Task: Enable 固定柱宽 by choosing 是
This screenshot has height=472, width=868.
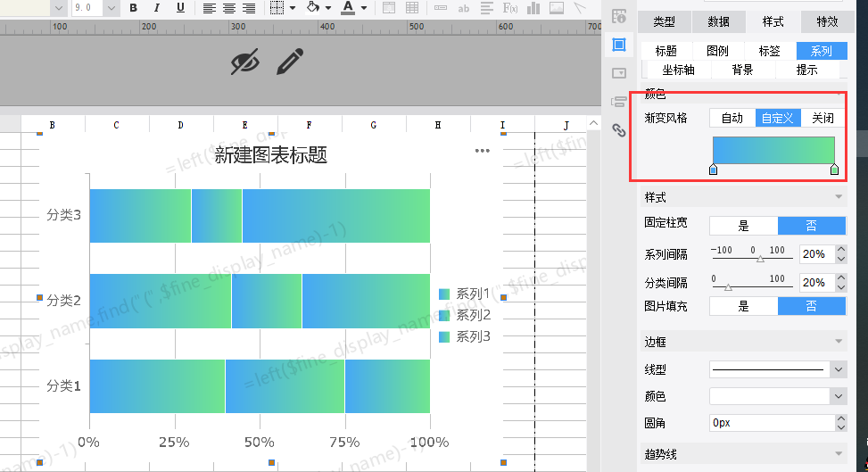Action: pyautogui.click(x=743, y=226)
